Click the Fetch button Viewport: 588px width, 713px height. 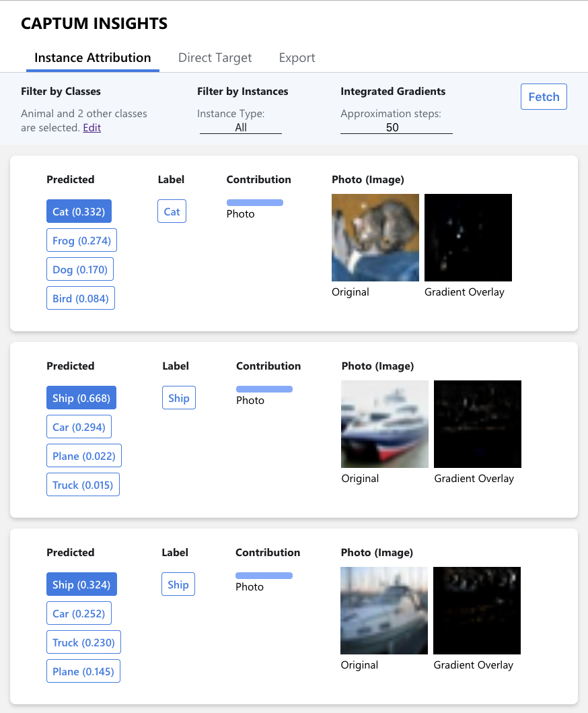point(544,96)
